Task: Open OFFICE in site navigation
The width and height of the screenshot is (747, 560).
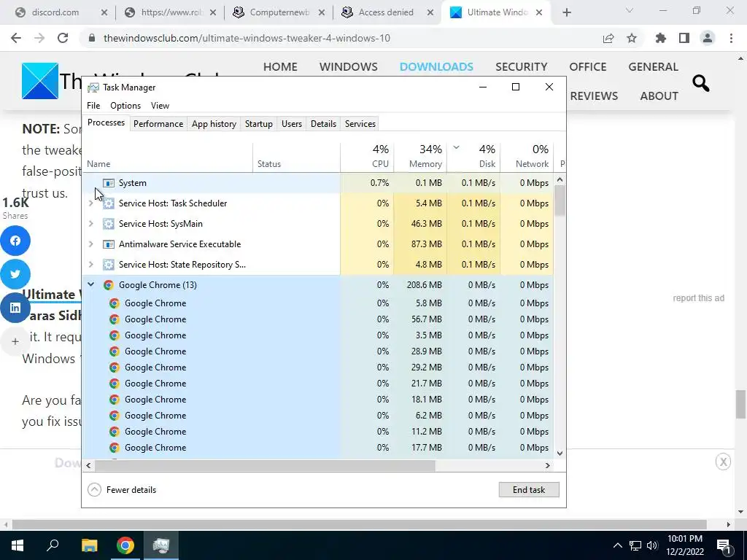Action: pos(588,66)
